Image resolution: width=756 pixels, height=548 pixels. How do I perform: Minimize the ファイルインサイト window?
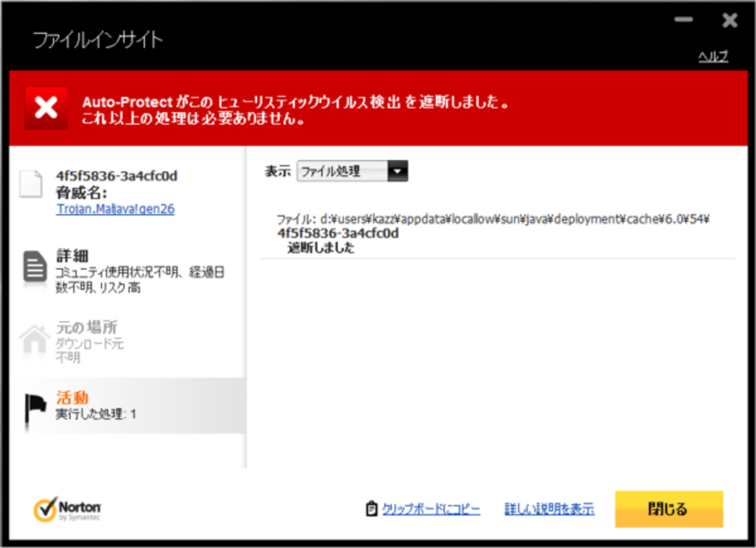coord(684,20)
